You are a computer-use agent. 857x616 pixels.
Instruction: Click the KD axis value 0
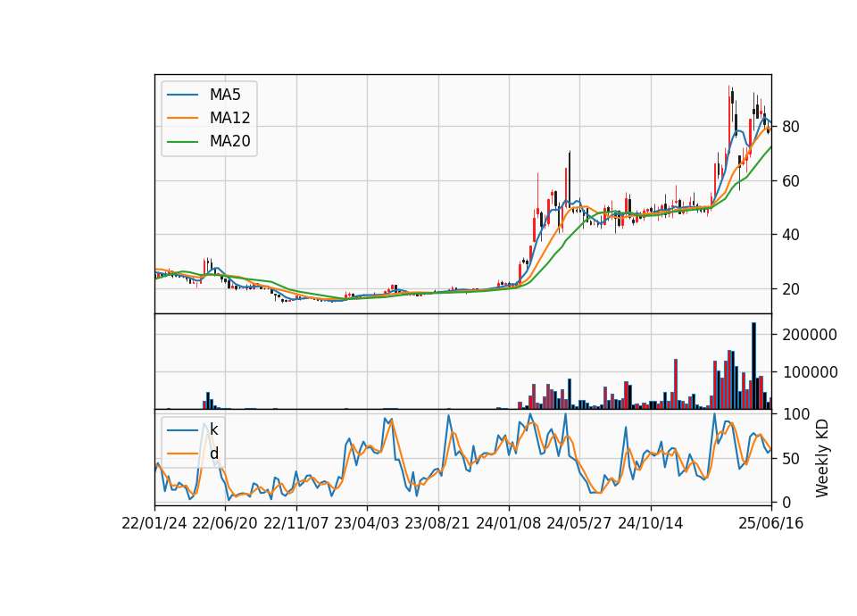pyautogui.click(x=786, y=502)
